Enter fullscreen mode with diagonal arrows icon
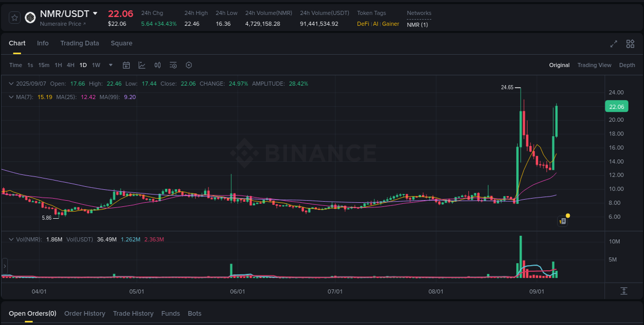Viewport: 644px width, 325px height. pos(614,44)
